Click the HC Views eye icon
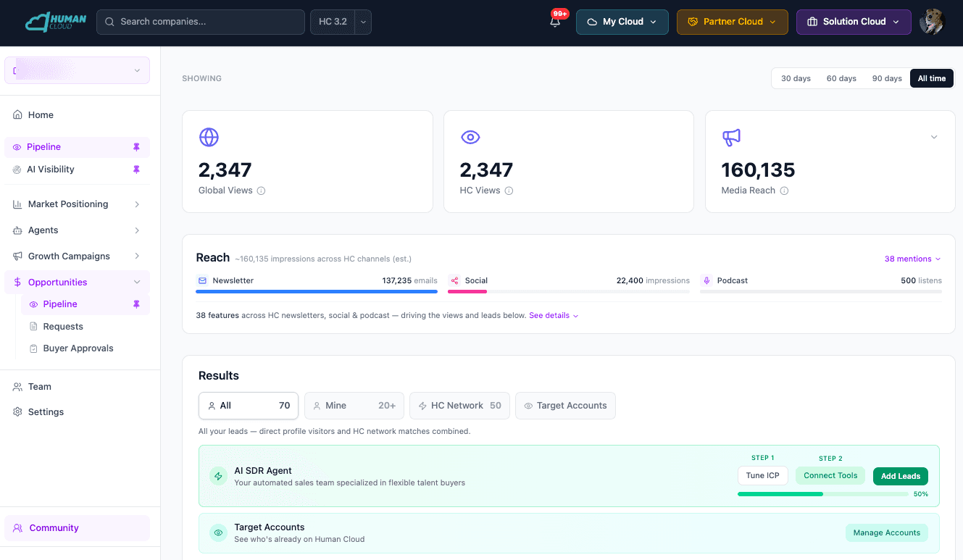Image resolution: width=963 pixels, height=560 pixels. pos(470,137)
